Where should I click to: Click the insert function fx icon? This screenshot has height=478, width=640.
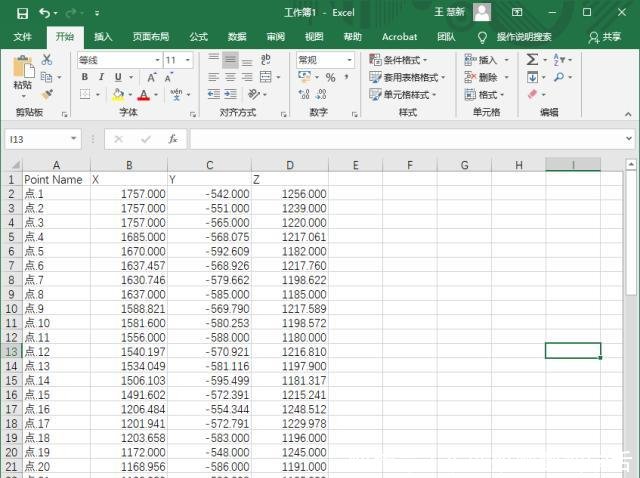click(x=173, y=139)
